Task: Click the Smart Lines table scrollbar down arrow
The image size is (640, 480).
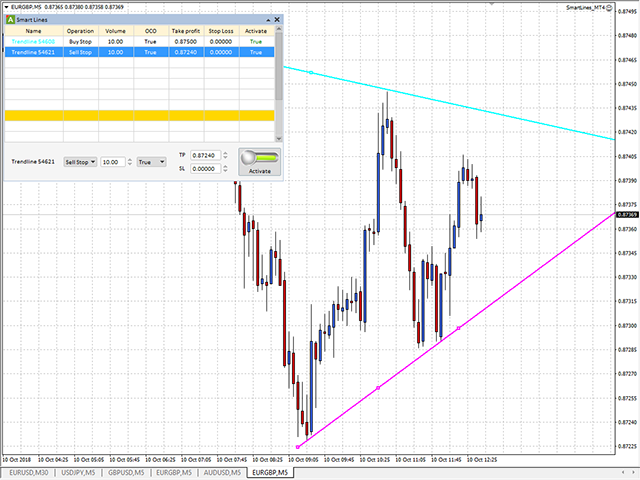Action: point(279,138)
